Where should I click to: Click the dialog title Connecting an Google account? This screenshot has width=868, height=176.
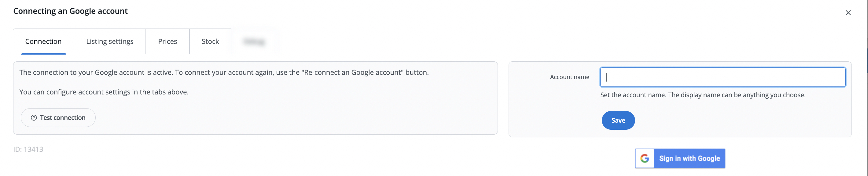point(70,11)
